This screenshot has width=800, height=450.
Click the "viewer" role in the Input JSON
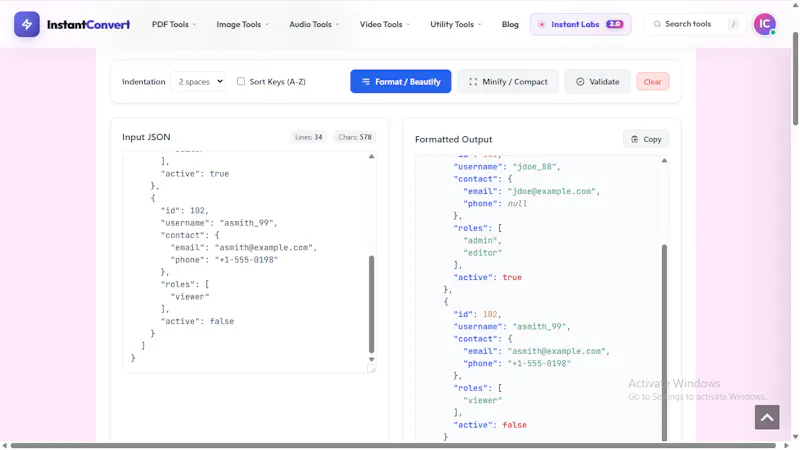point(190,296)
